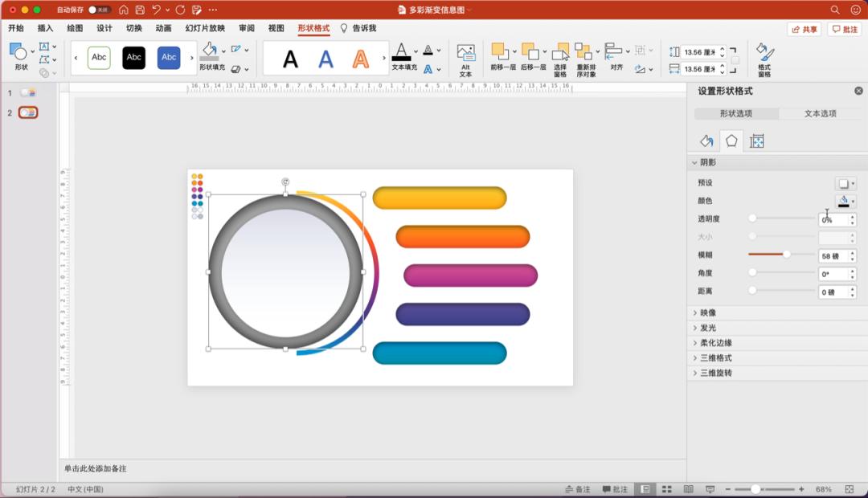The image size is (868, 498).
Task: Switch to Text Options (文本选项) tab
Action: pos(821,113)
